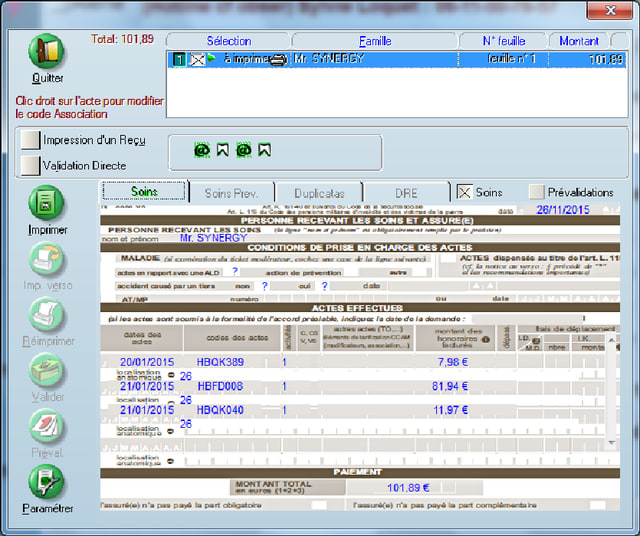The image size is (640, 536).
Task: Click the Valider icon
Action: click(47, 372)
